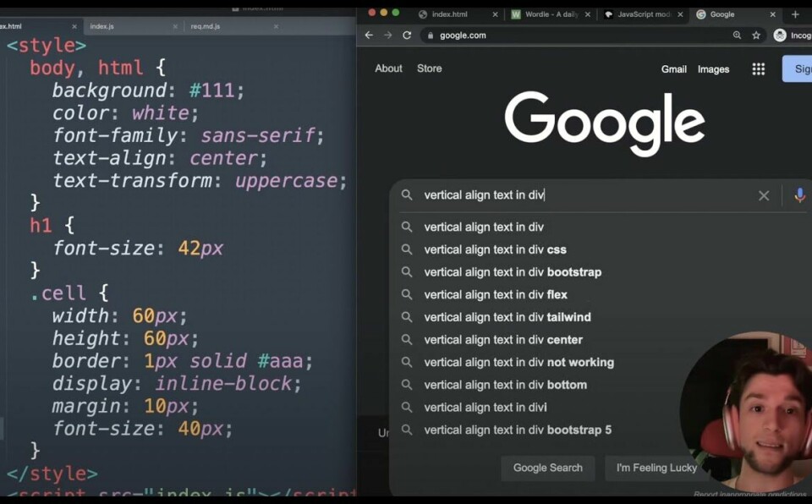The image size is (812, 504).
Task: Open the Store link
Action: (430, 68)
